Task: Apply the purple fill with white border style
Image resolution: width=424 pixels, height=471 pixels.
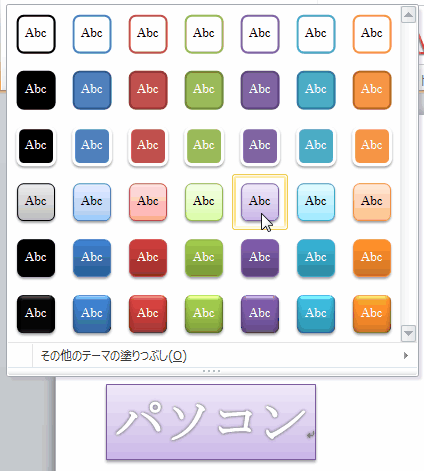Action: pos(260,146)
